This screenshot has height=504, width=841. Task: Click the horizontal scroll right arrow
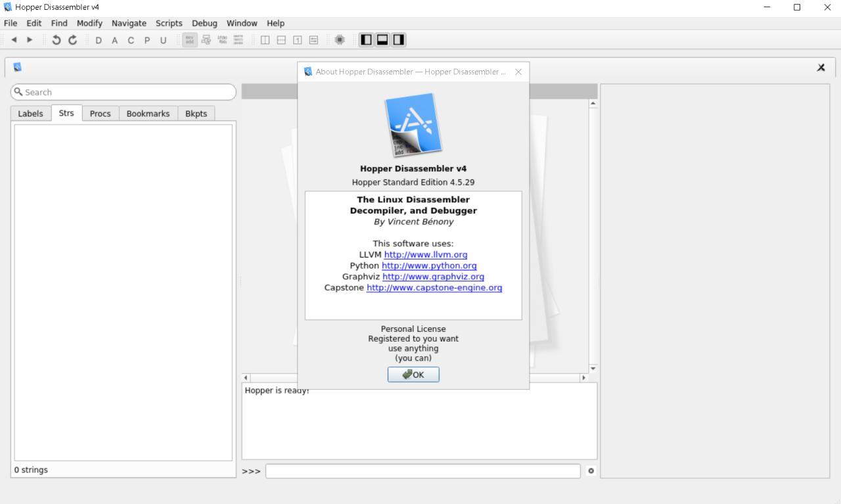coord(583,378)
